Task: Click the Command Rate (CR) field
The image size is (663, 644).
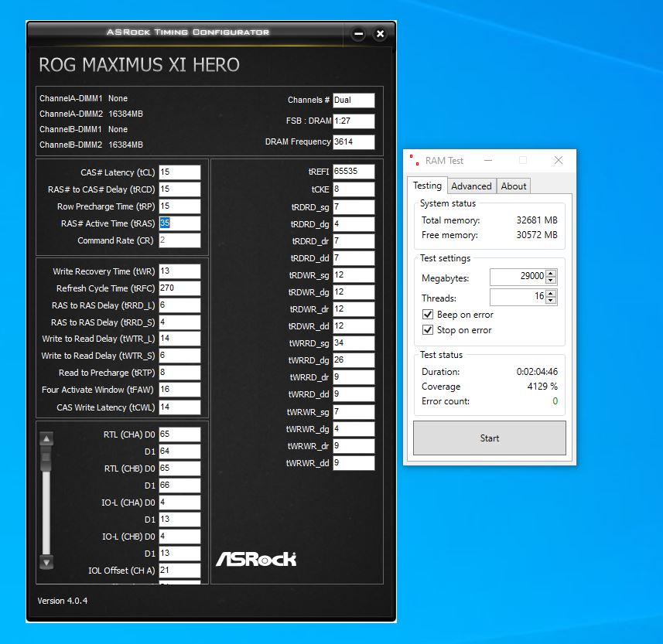Action: tap(179, 240)
